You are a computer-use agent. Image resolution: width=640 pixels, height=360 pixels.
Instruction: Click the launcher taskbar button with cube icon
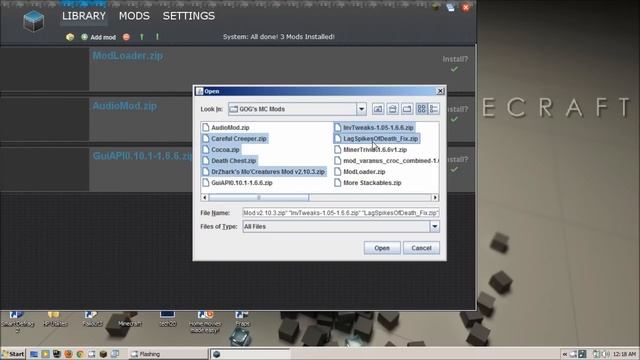point(250,354)
